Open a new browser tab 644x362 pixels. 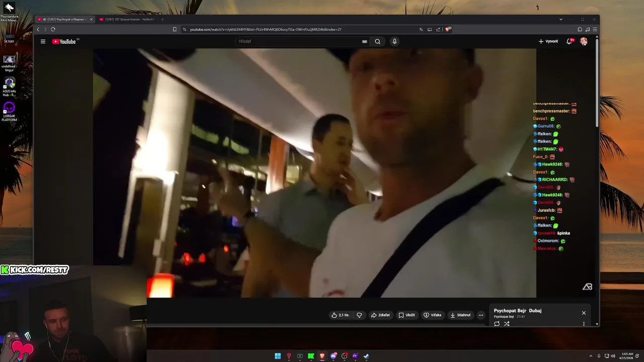coord(162,19)
